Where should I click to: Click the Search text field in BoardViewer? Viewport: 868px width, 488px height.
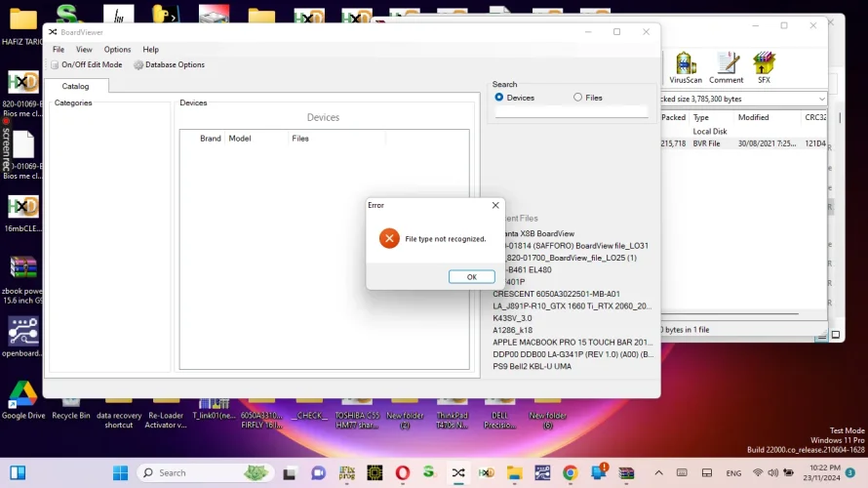pos(571,111)
